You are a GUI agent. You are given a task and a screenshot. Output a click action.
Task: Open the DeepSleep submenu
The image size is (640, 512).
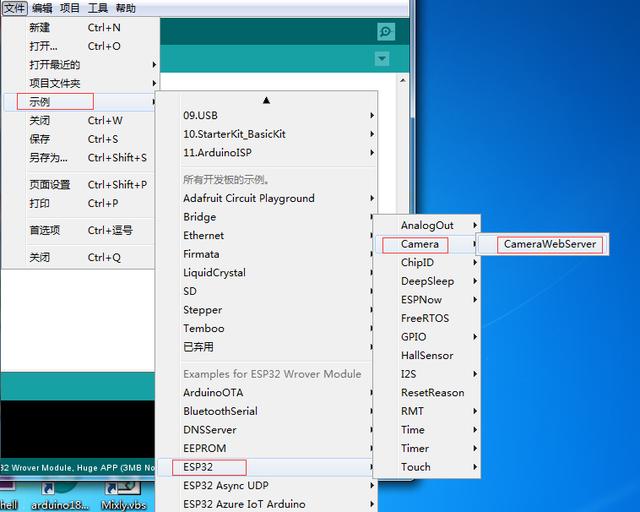pos(427,281)
